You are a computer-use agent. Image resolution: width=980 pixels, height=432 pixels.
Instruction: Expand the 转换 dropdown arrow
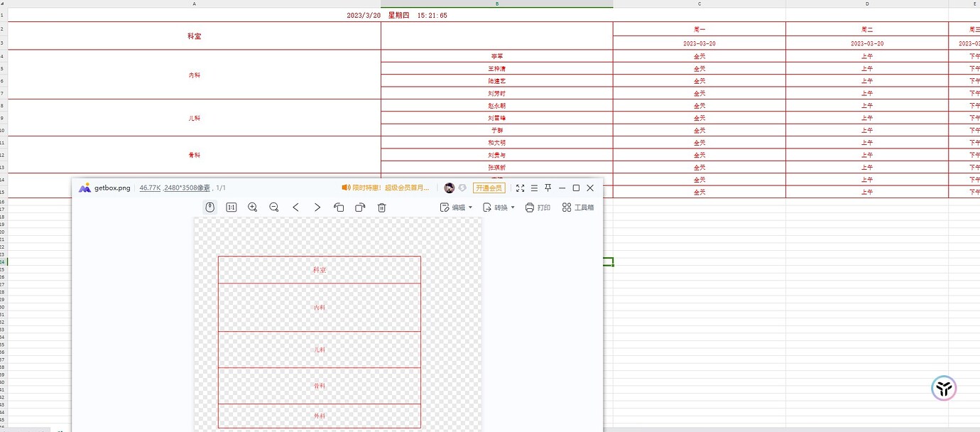point(513,207)
